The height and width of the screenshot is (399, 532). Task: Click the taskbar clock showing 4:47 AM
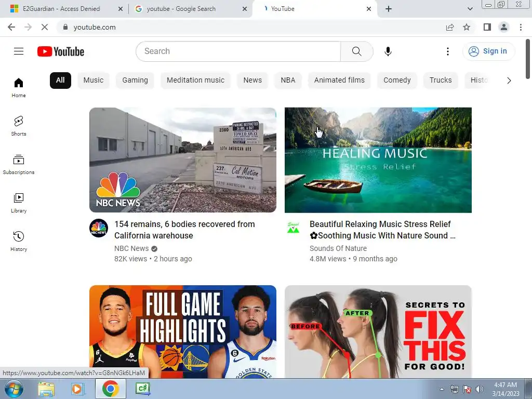point(506,389)
